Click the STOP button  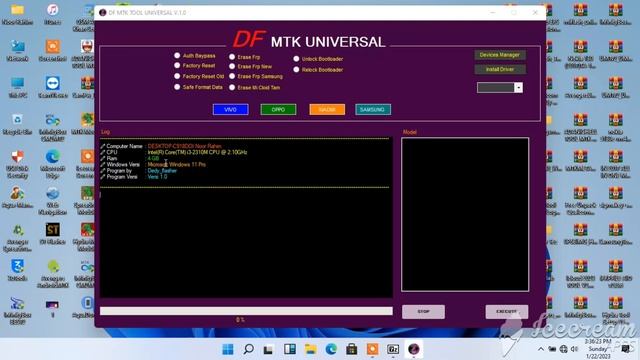[x=423, y=311]
